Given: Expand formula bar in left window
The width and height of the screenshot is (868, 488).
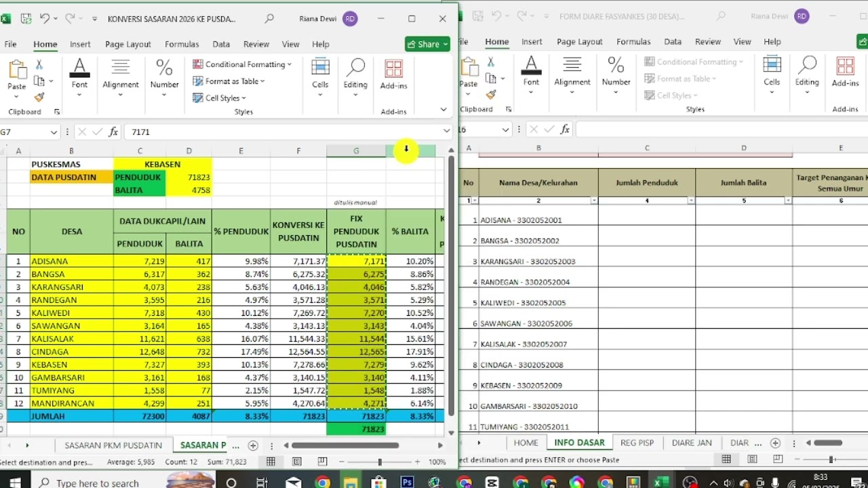Looking at the screenshot, I should (x=446, y=131).
